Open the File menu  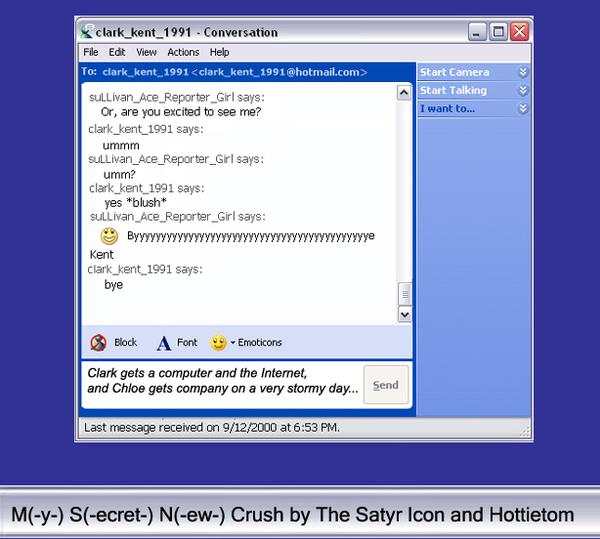tap(91, 52)
